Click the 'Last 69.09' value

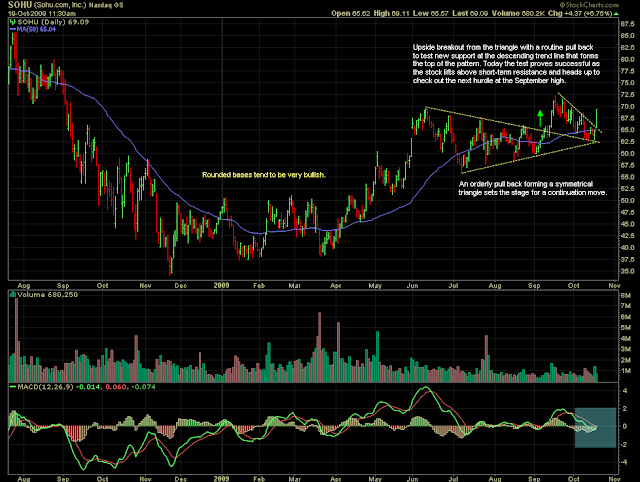470,13
